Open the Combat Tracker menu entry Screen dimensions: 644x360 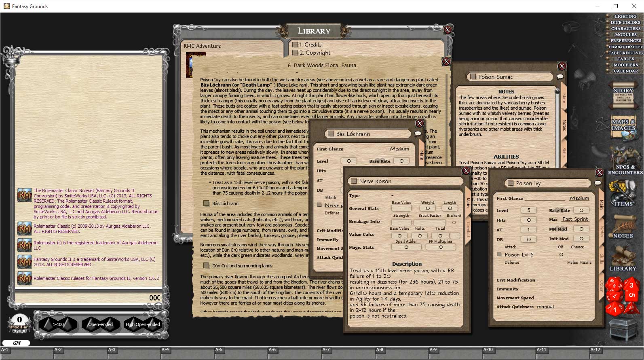625,47
